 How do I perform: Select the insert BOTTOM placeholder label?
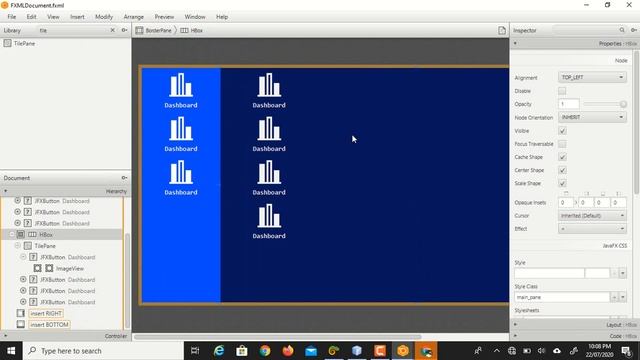[49, 324]
